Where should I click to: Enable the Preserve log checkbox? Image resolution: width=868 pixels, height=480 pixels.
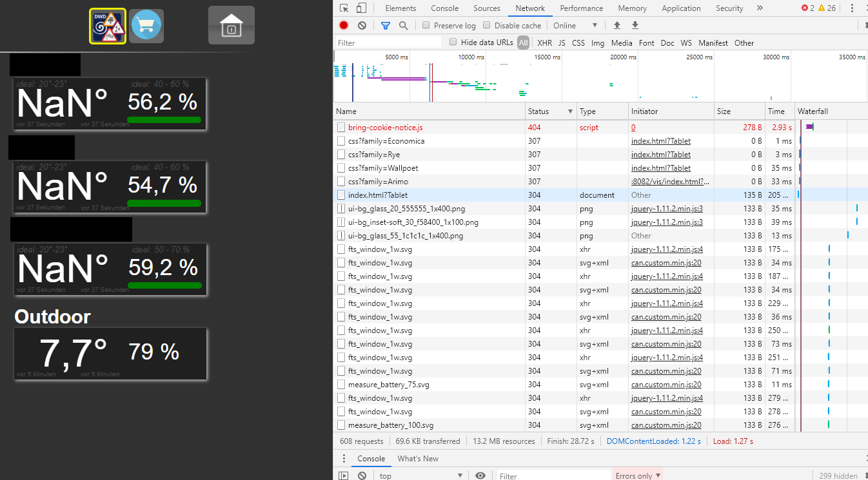coord(426,26)
